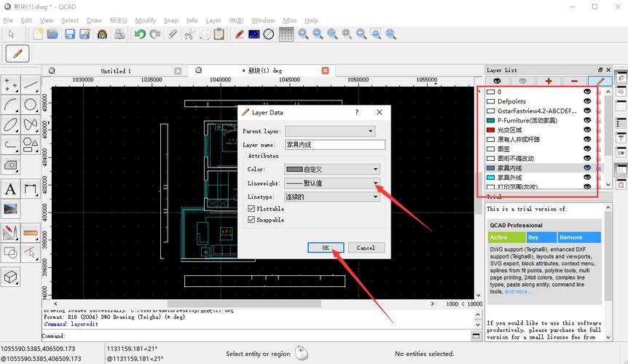Click the Save floppy disk icon
The image size is (628, 364).
coord(70,34)
